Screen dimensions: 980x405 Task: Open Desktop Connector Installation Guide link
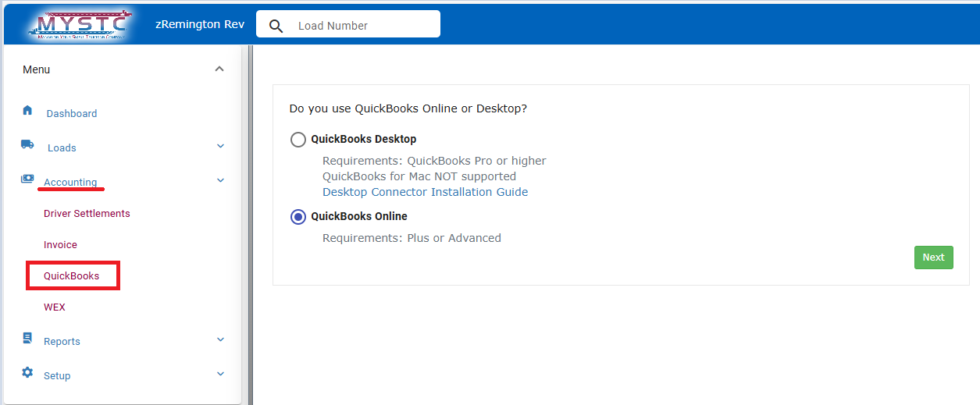[x=425, y=192]
